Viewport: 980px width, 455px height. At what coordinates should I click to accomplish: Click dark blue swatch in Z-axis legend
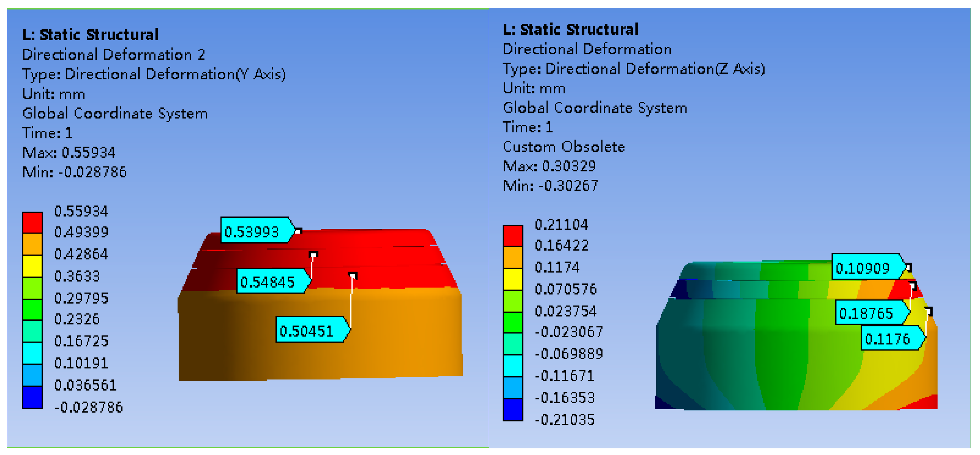512,410
